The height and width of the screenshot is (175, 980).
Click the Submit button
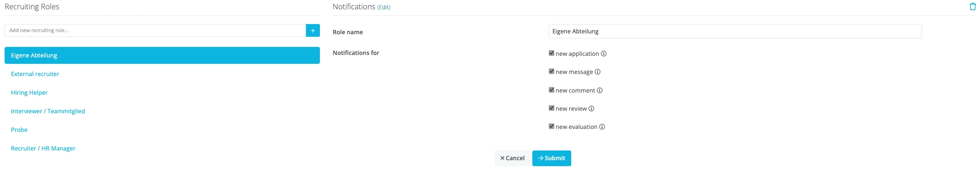tap(551, 158)
